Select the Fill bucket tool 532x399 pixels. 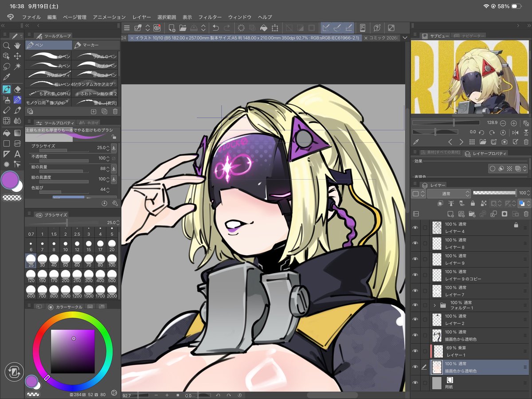tap(6, 133)
